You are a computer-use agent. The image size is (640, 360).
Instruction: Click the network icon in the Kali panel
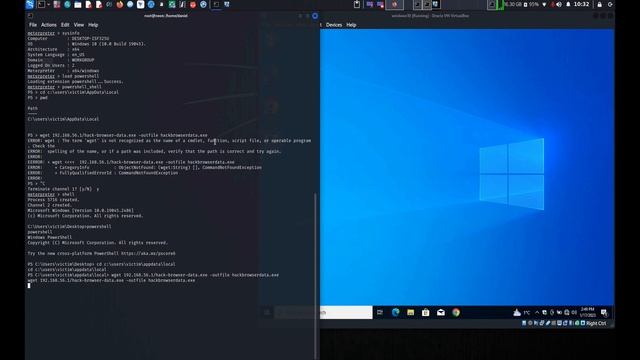[x=544, y=4]
